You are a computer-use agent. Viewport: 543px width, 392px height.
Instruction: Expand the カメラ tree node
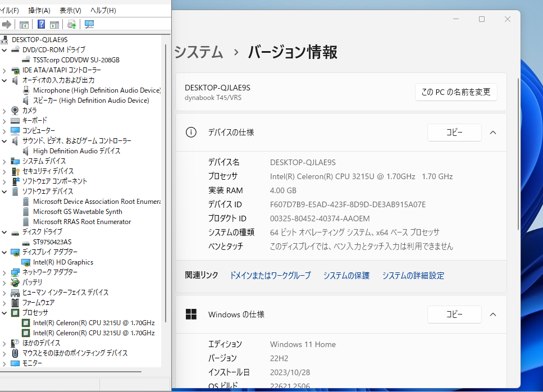[x=4, y=111]
